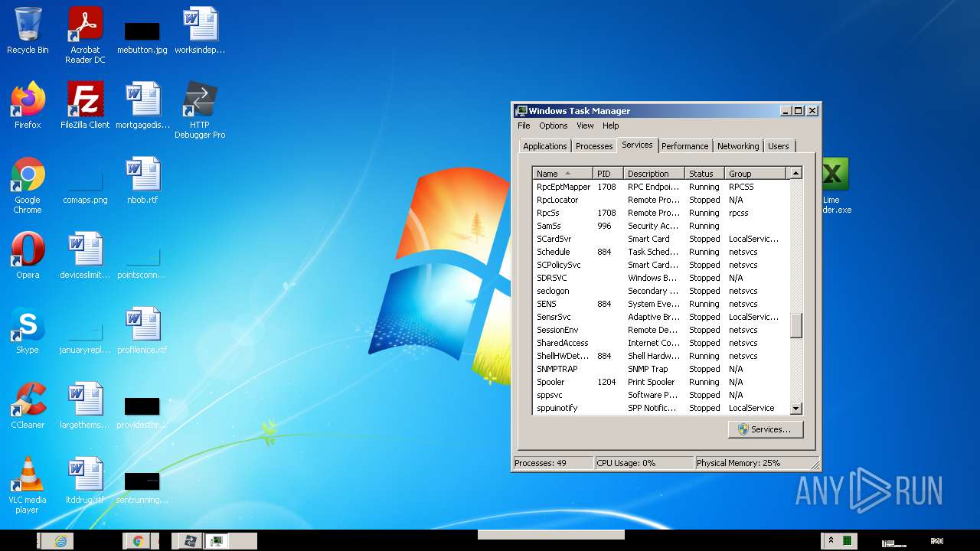This screenshot has height=551, width=980.
Task: Open the largethems Word document
Action: point(85,406)
